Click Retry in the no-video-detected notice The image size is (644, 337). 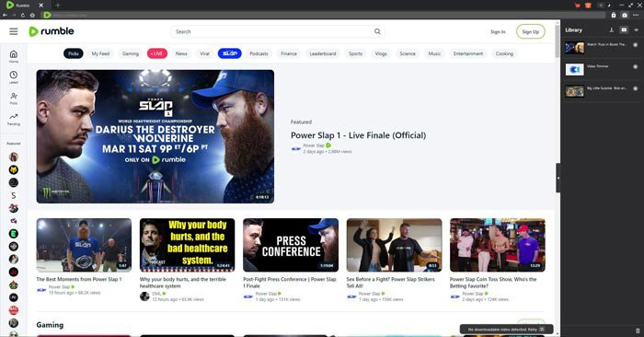pos(533,330)
